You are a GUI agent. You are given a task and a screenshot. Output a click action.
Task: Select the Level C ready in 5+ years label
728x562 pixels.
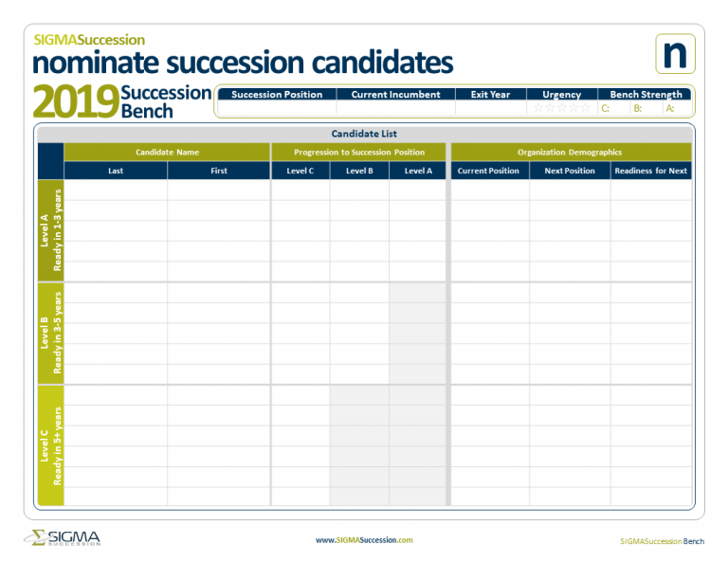pos(50,445)
